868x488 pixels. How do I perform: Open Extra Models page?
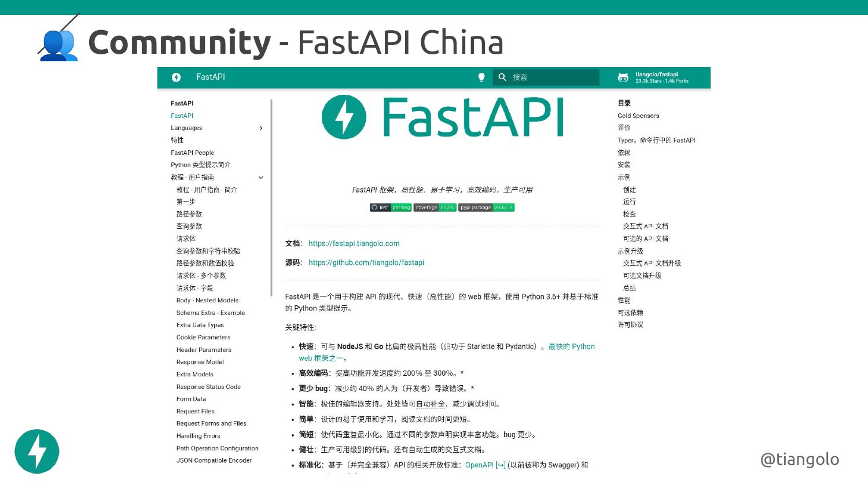(x=194, y=374)
